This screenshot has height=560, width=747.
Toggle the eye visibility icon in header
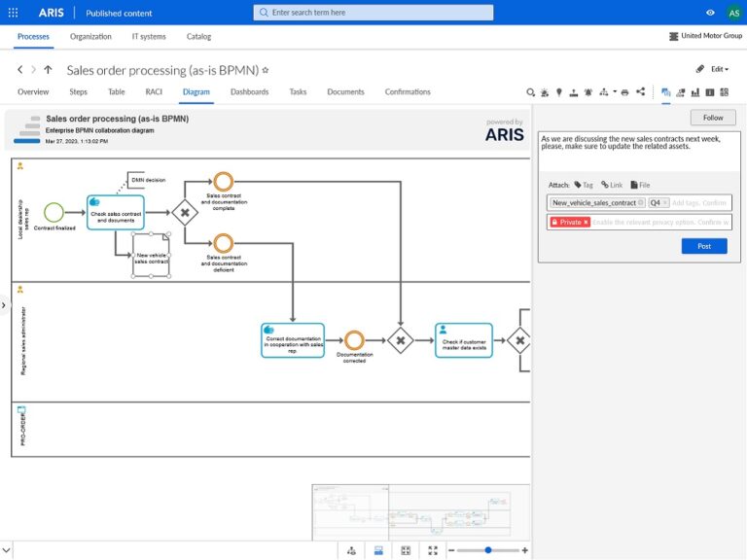point(710,13)
